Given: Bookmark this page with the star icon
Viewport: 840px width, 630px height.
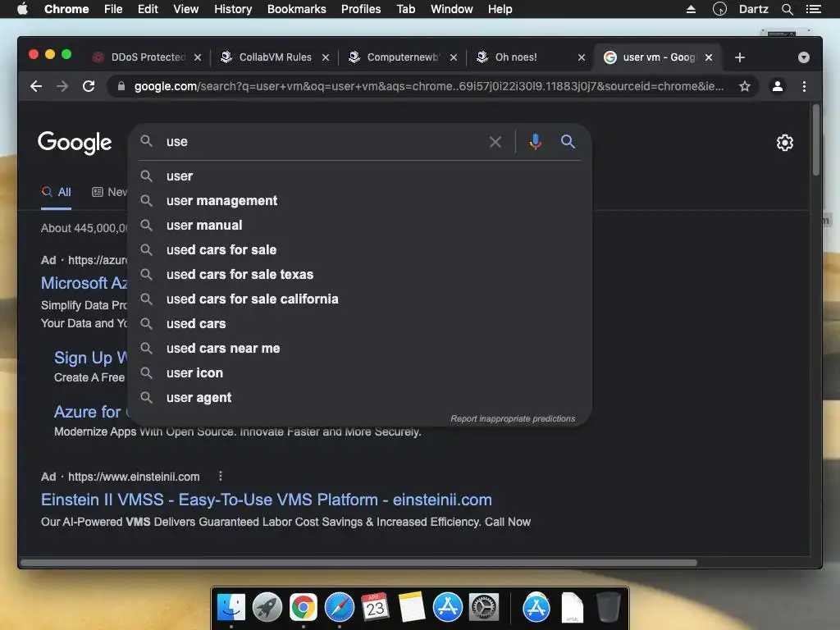Looking at the screenshot, I should tap(744, 86).
